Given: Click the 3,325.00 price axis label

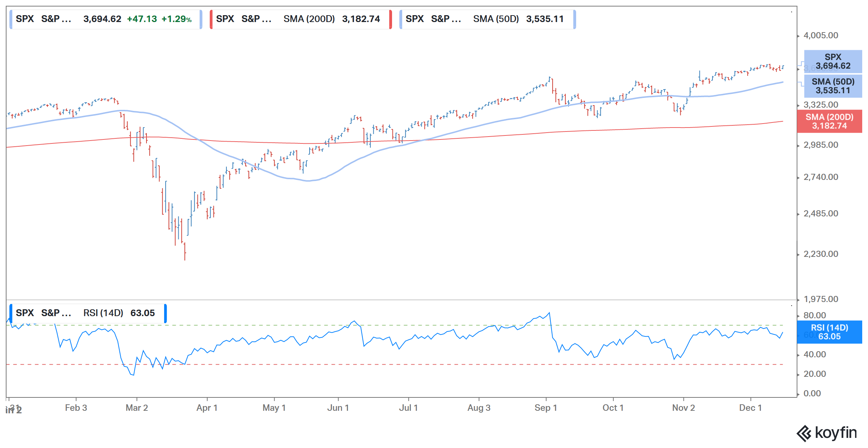Looking at the screenshot, I should pyautogui.click(x=821, y=105).
